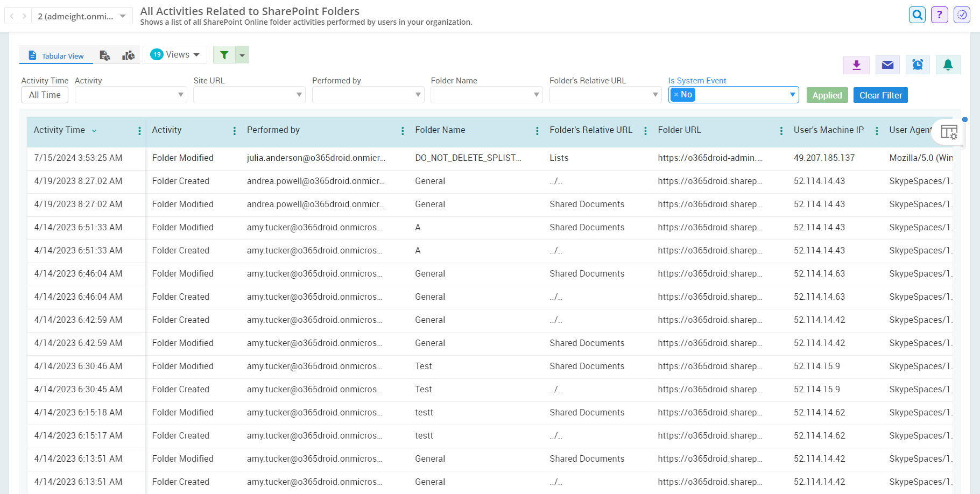Open the Activity Time 'All Time' dropdown
This screenshot has height=494, width=980.
click(44, 95)
